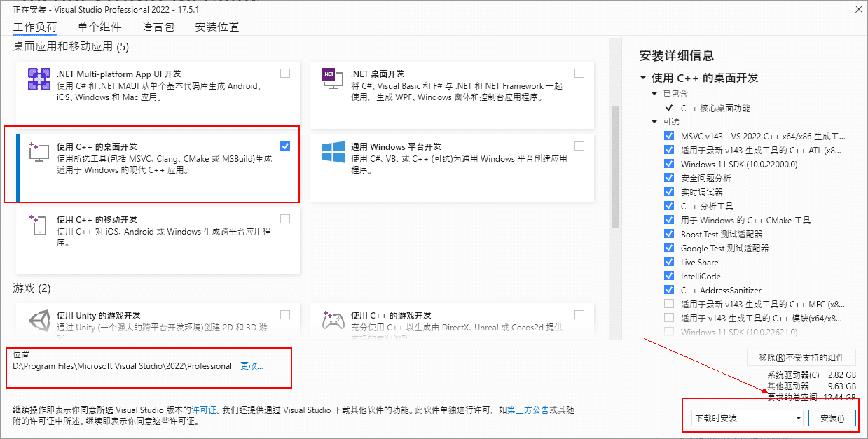Enable Windows 11 SDK (10.0.22621.0)
868x439 pixels.
tap(669, 332)
